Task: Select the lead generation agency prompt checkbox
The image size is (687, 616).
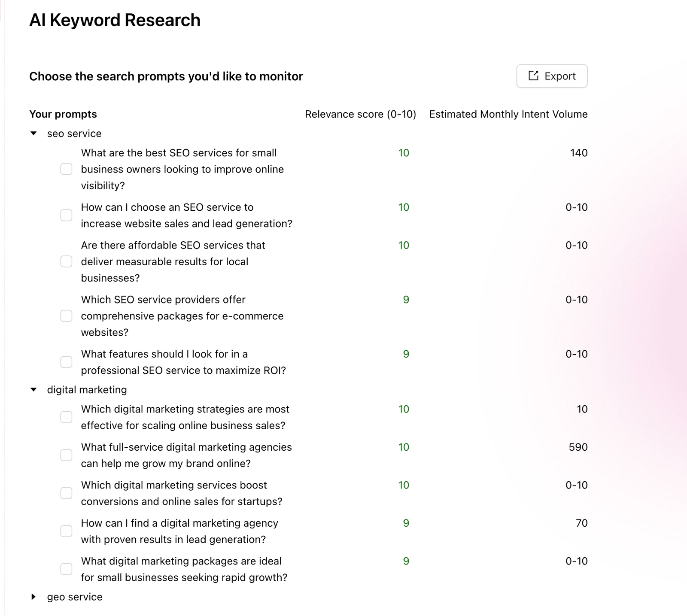Action: tap(66, 531)
